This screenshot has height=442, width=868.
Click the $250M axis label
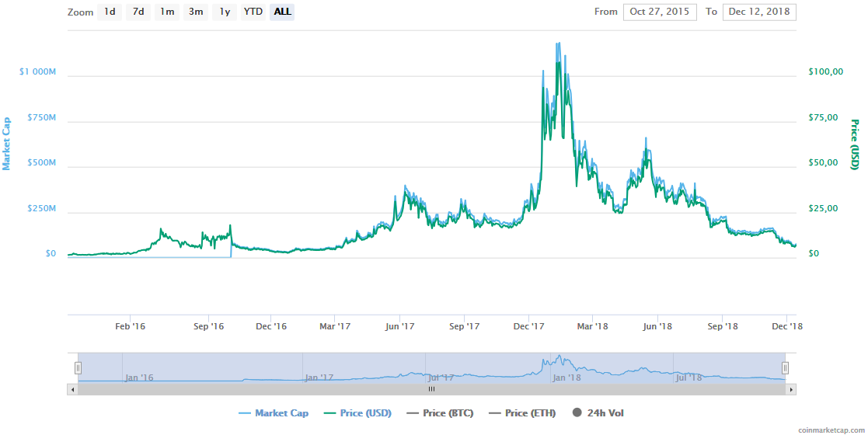click(41, 209)
